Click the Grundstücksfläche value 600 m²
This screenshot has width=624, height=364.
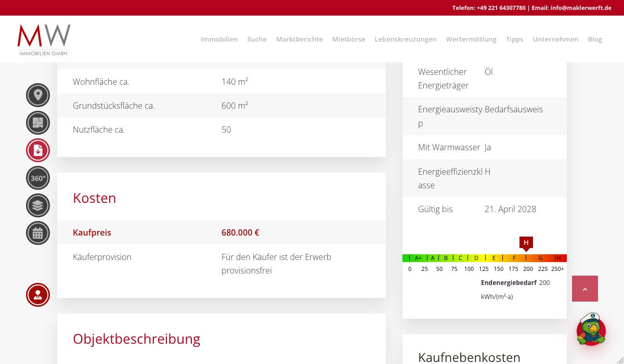pyautogui.click(x=235, y=106)
